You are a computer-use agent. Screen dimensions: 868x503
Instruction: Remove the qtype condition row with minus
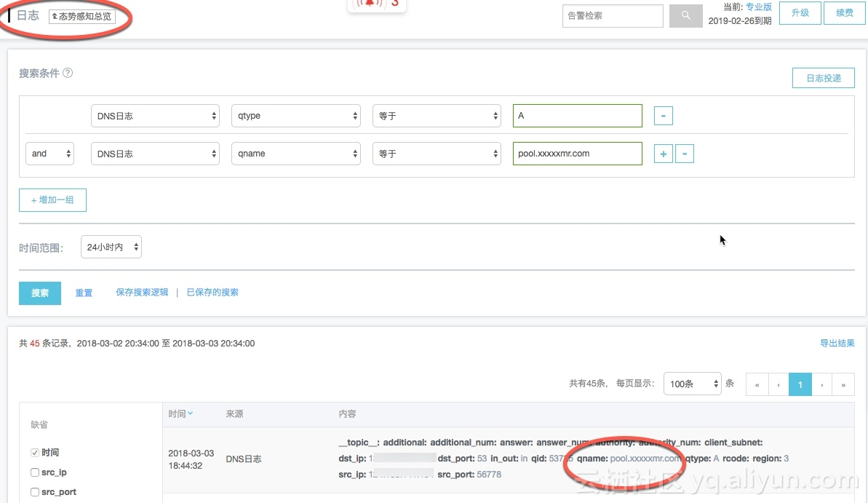click(x=663, y=116)
